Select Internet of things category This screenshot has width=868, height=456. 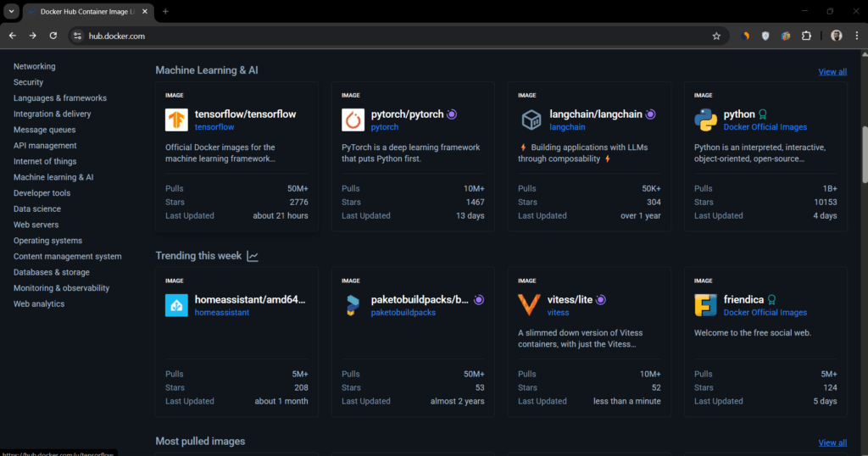pos(45,162)
